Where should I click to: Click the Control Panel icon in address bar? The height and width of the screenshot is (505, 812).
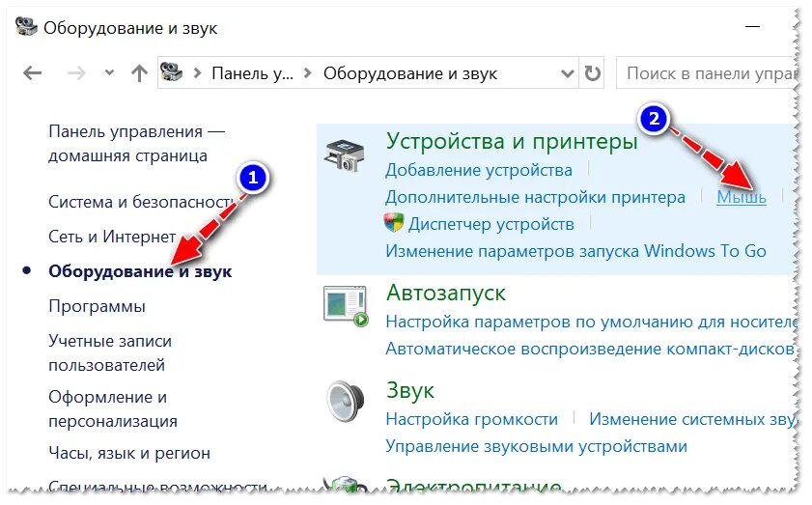172,72
